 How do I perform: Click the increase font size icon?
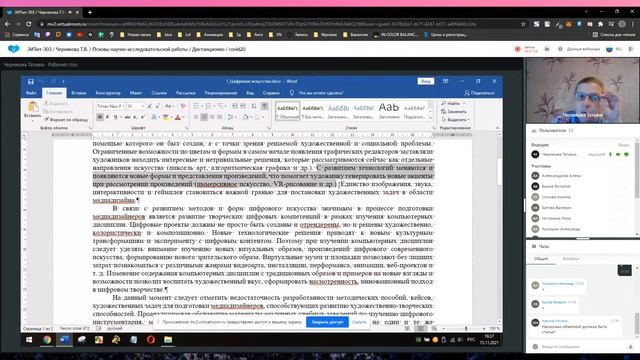tap(150, 106)
